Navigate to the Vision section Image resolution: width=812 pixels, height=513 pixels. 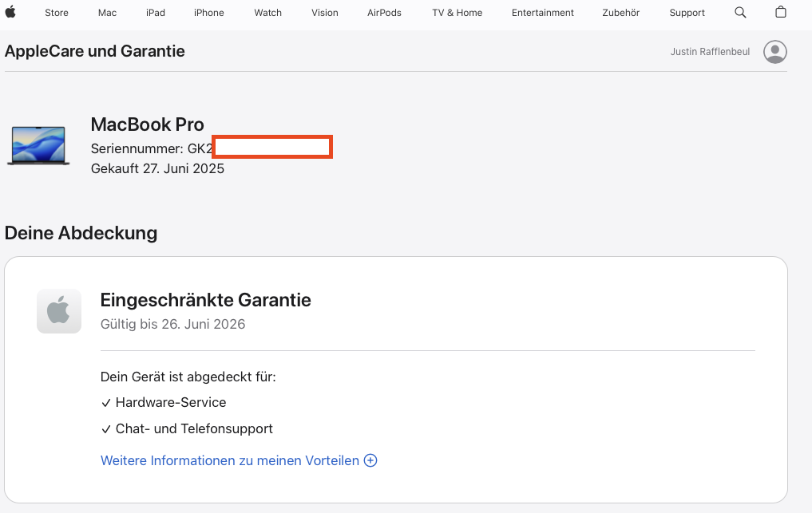[325, 13]
